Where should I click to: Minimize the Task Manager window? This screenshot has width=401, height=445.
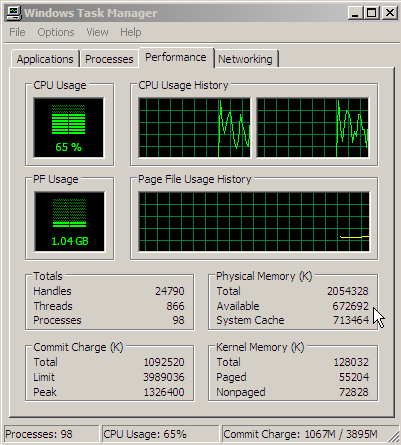click(x=356, y=13)
